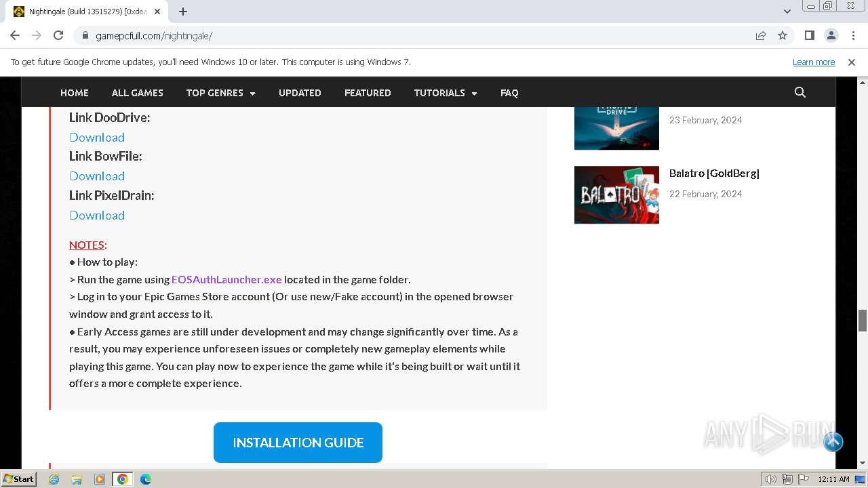Screen dimensions: 868x488
Task: Open a new browser tab
Action: (183, 12)
